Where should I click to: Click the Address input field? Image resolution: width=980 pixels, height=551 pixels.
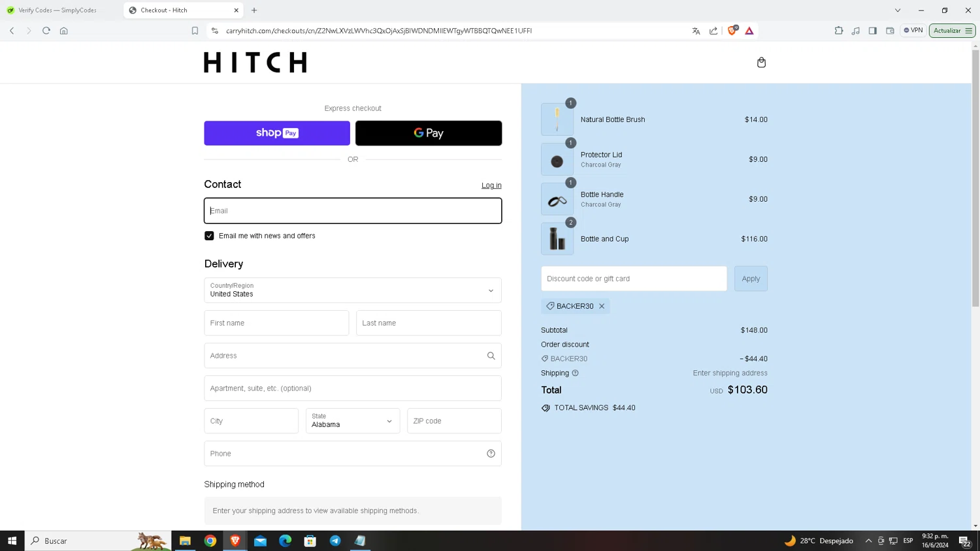(353, 356)
